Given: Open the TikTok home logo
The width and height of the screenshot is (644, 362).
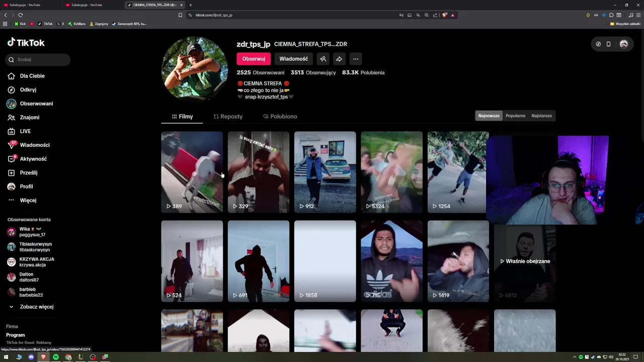Looking at the screenshot, I should (x=26, y=43).
